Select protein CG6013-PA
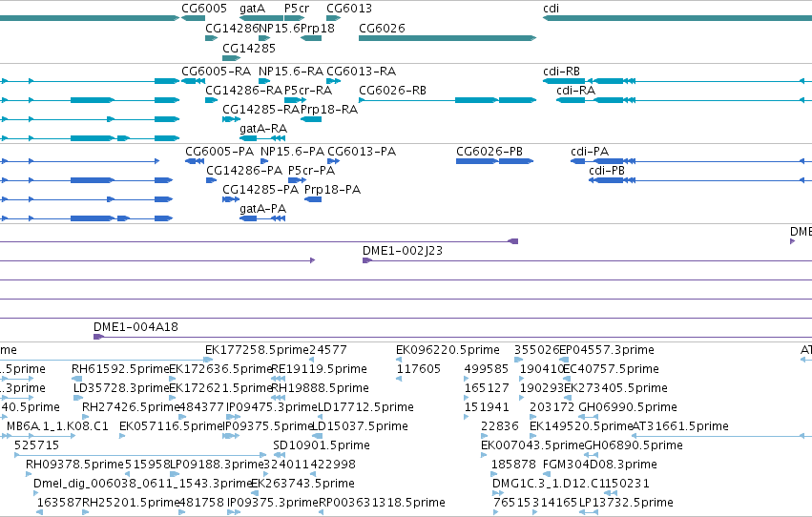This screenshot has height=517, width=812. (x=362, y=151)
